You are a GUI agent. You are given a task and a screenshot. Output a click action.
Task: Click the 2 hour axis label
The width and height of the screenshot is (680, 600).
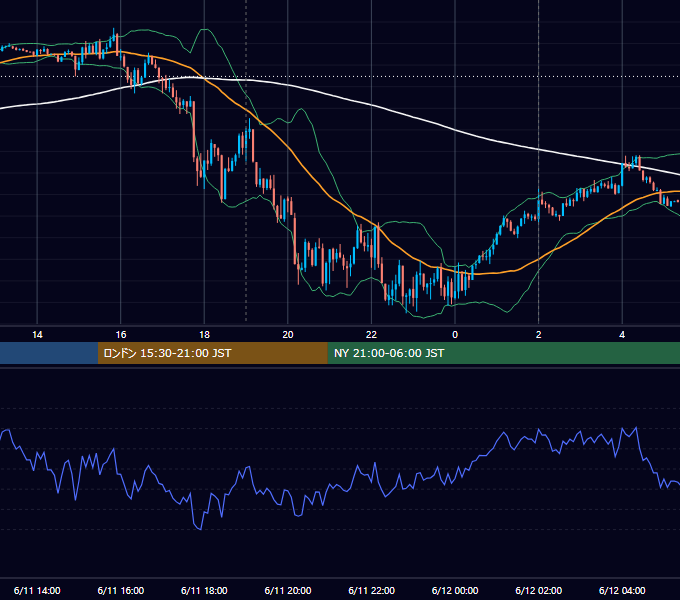tap(539, 335)
